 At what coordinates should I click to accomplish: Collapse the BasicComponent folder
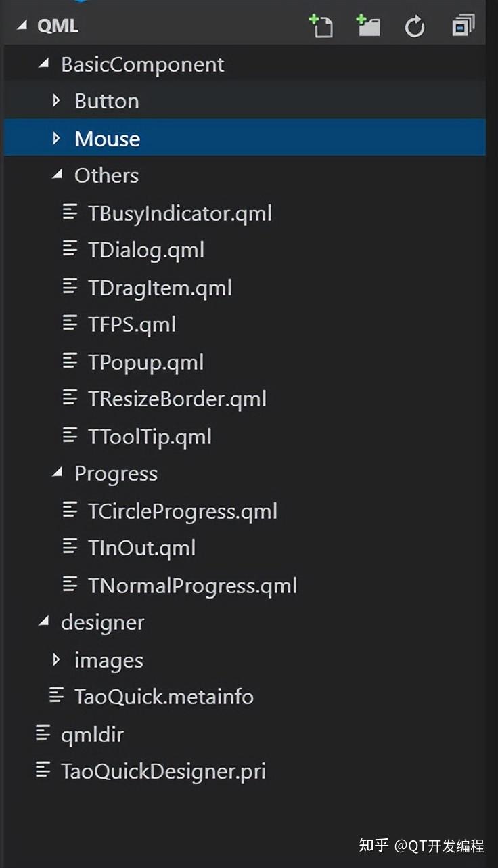tap(44, 63)
